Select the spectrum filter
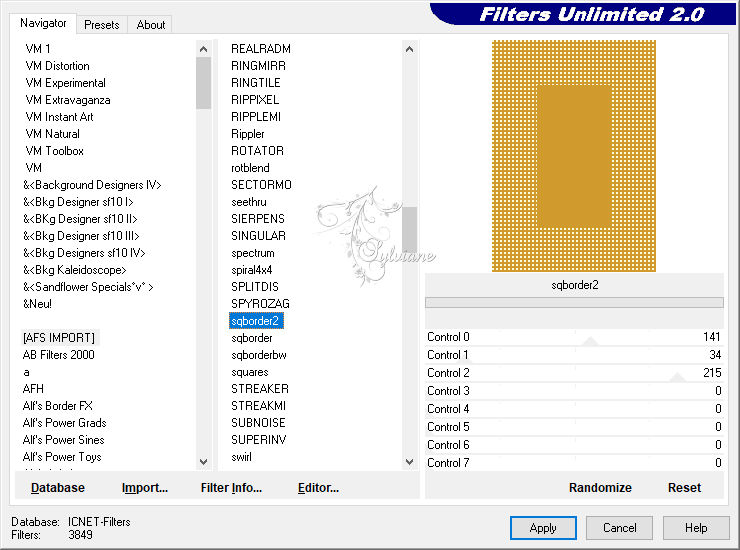This screenshot has height=550, width=740. (x=252, y=253)
